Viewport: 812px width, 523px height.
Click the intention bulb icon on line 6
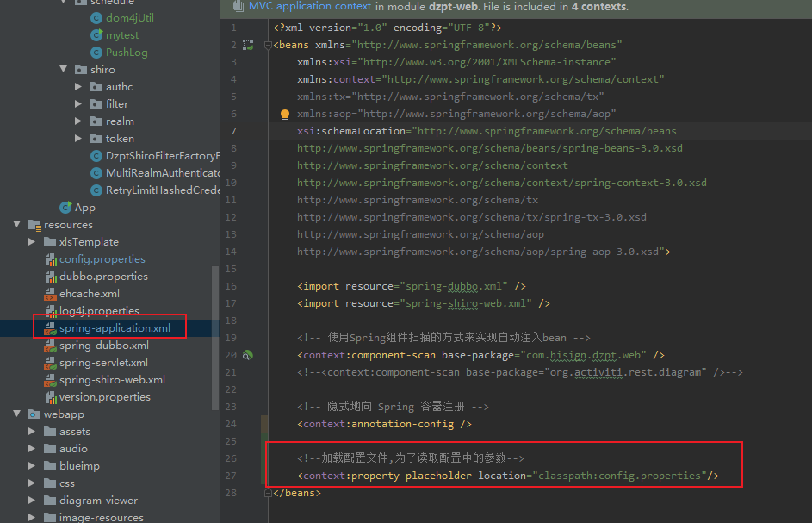click(x=284, y=113)
